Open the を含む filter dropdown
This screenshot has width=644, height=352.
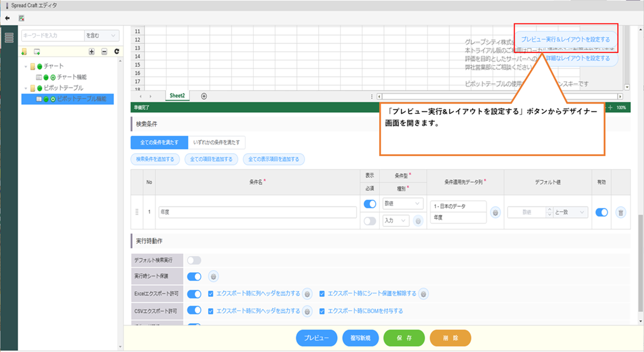pyautogui.click(x=101, y=36)
